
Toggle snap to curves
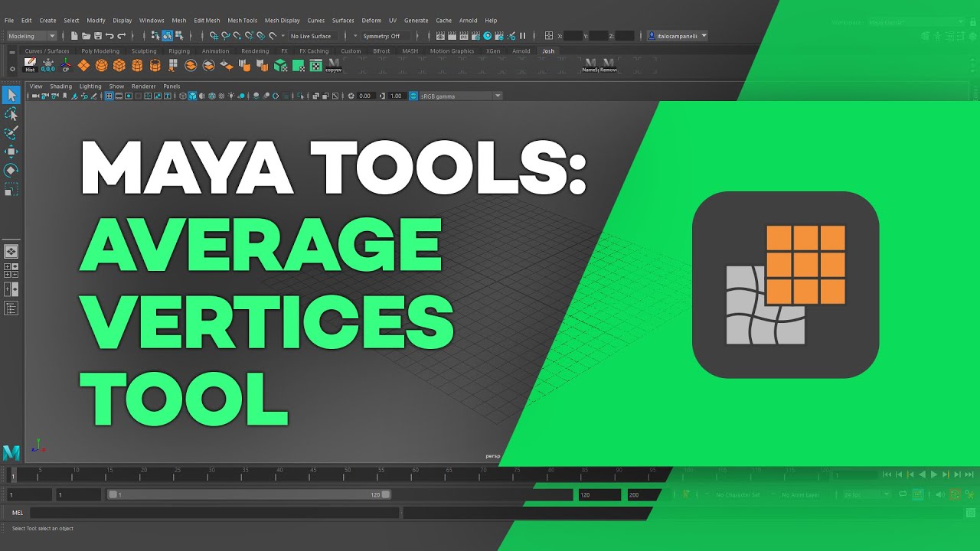click(225, 36)
